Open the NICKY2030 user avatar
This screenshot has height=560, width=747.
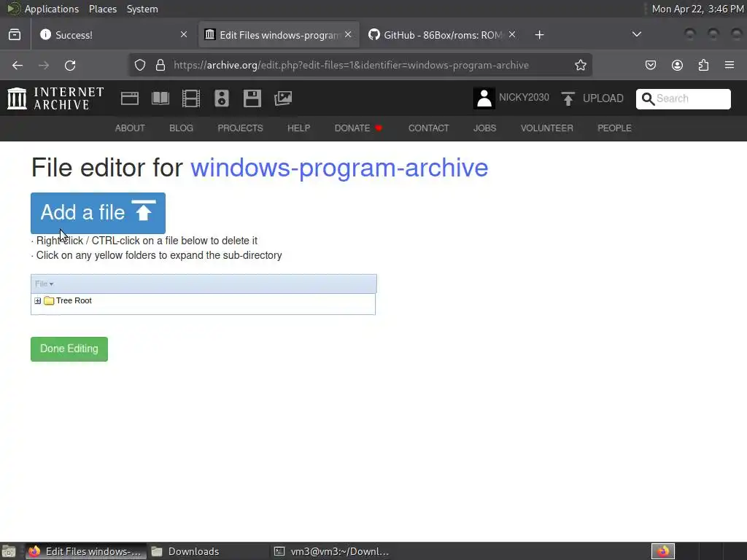[484, 98]
